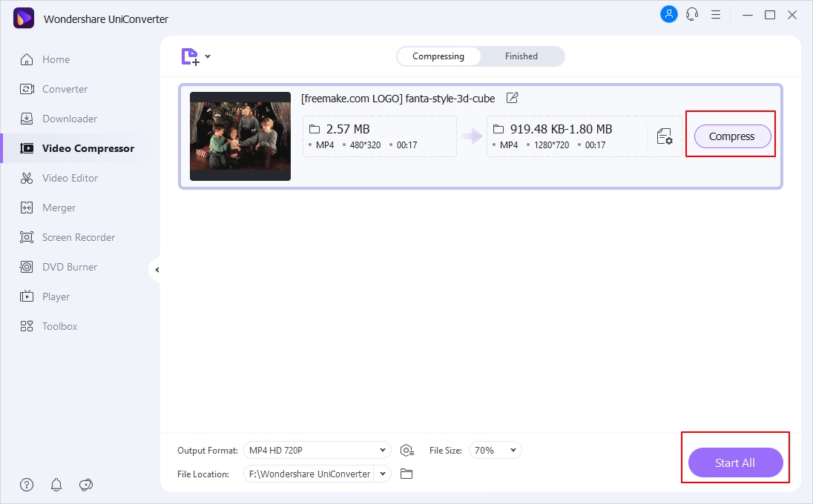The height and width of the screenshot is (504, 813).
Task: Open the Output Format dropdown
Action: pyautogui.click(x=317, y=450)
